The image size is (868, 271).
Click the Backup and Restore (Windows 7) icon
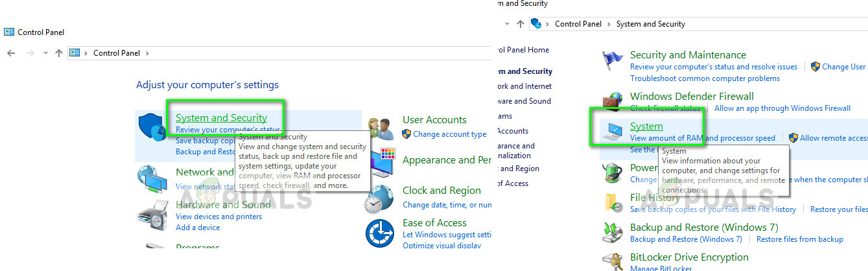pyautogui.click(x=612, y=233)
